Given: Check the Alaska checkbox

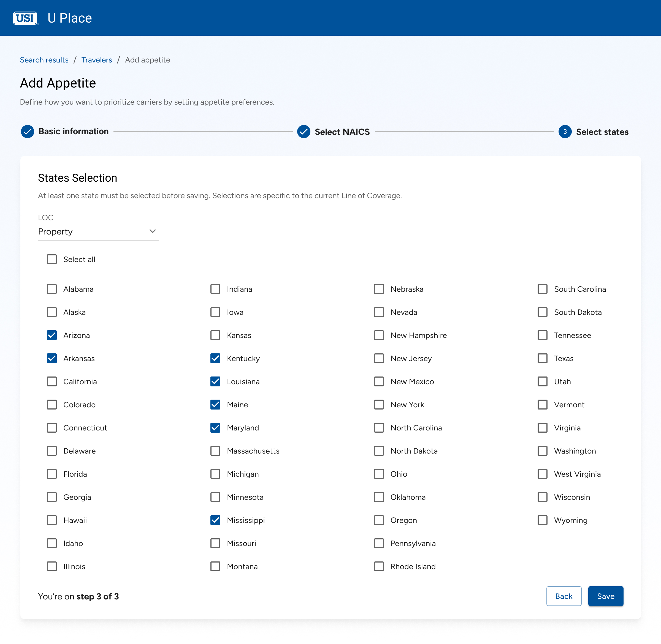Looking at the screenshot, I should pos(52,312).
